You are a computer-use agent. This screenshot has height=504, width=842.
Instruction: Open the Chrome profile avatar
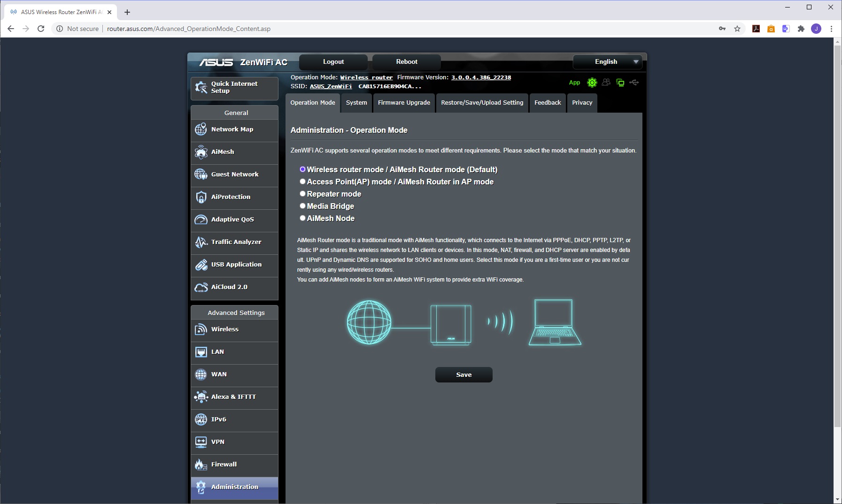point(816,29)
